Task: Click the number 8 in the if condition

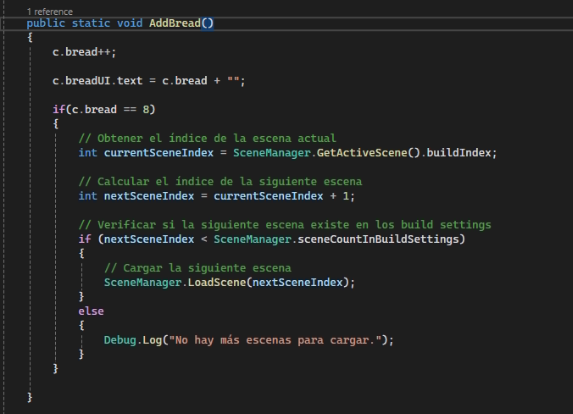Action: [146, 109]
